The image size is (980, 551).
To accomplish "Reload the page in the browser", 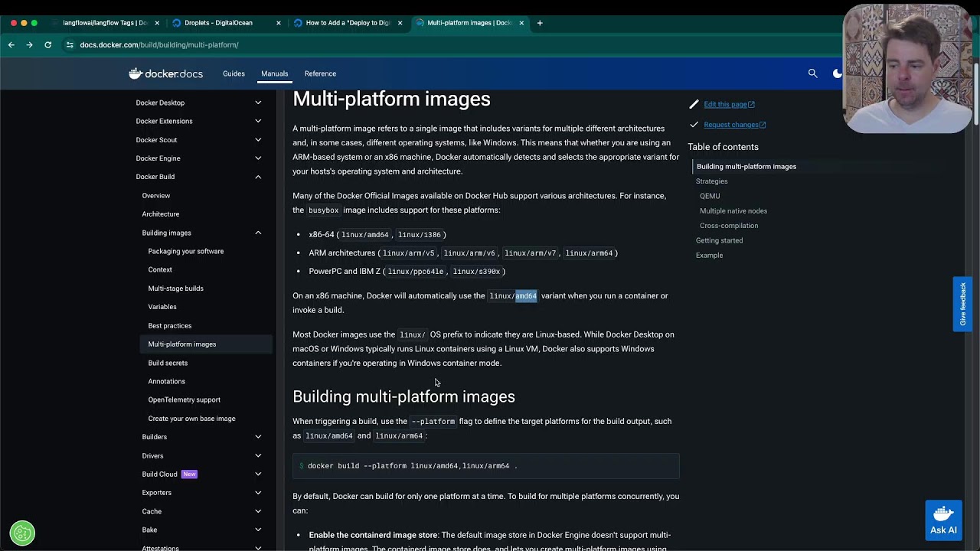I will tap(47, 45).
